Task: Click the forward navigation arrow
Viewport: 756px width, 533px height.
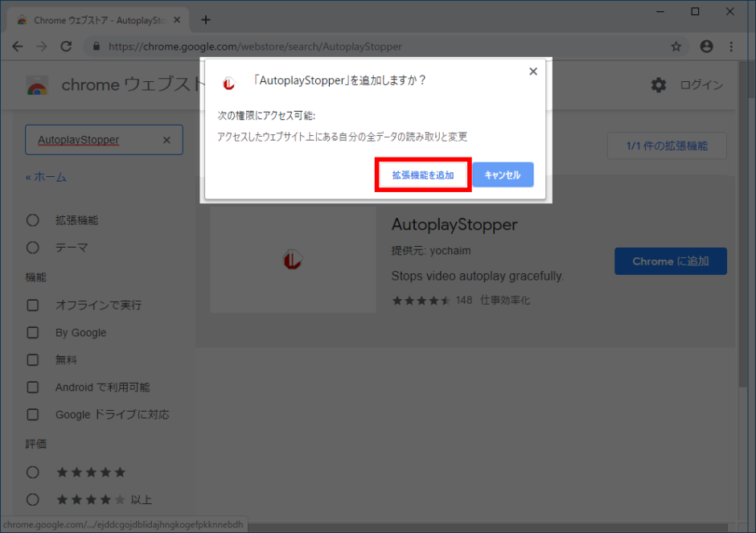Action: coord(42,47)
